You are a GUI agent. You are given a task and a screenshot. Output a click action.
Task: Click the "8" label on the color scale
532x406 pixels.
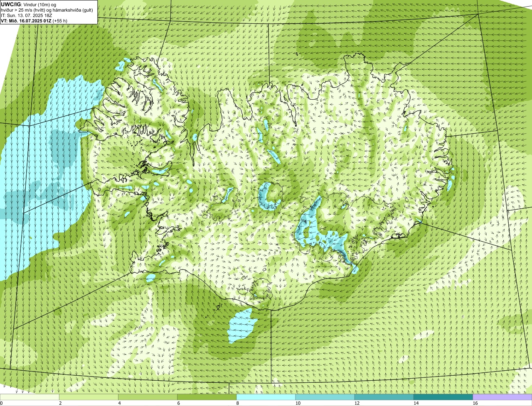(x=238, y=403)
